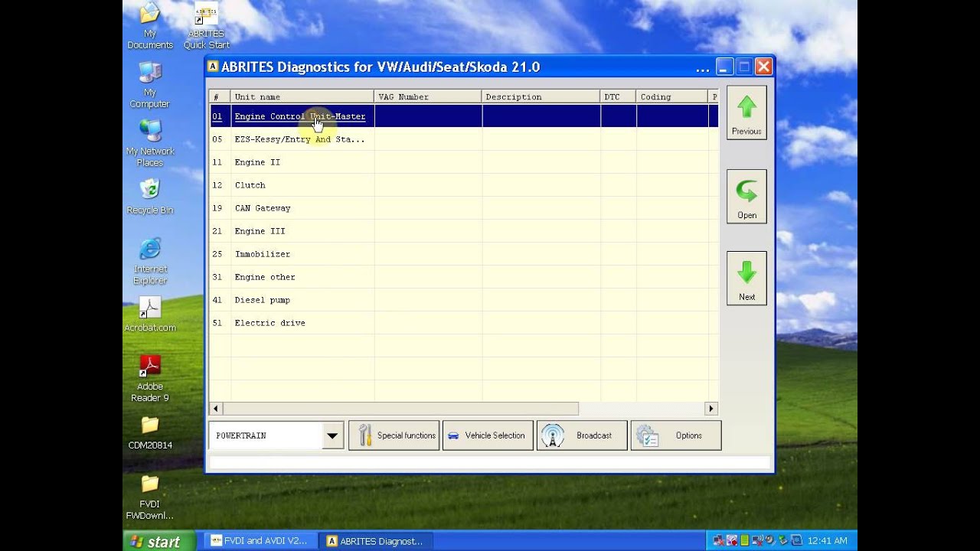Click the Broadcast antenna button
Viewport: 980px width, 551px height.
pos(582,435)
